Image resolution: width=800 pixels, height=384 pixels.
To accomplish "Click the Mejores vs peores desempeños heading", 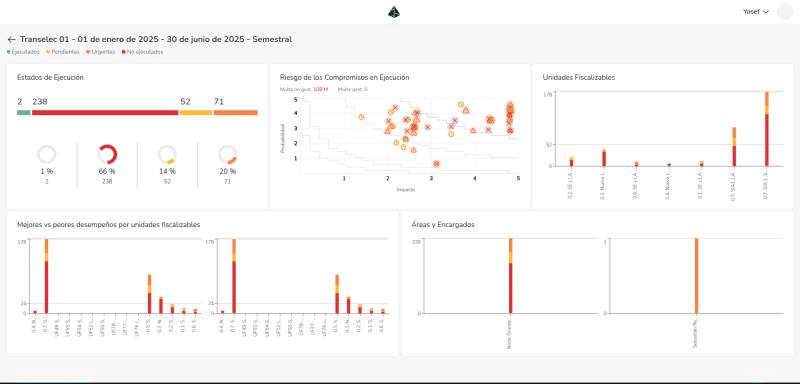I will [109, 224].
